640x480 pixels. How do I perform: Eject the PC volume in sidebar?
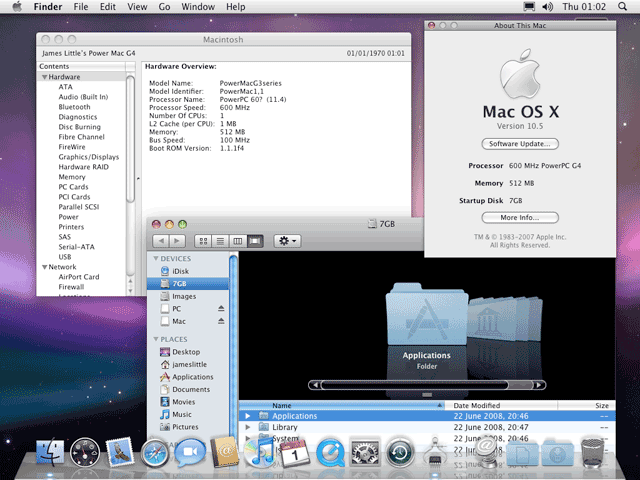tap(222, 309)
